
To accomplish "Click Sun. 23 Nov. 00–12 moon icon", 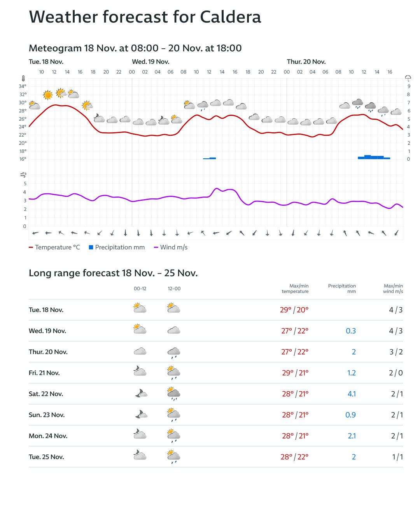I will (x=141, y=415).
